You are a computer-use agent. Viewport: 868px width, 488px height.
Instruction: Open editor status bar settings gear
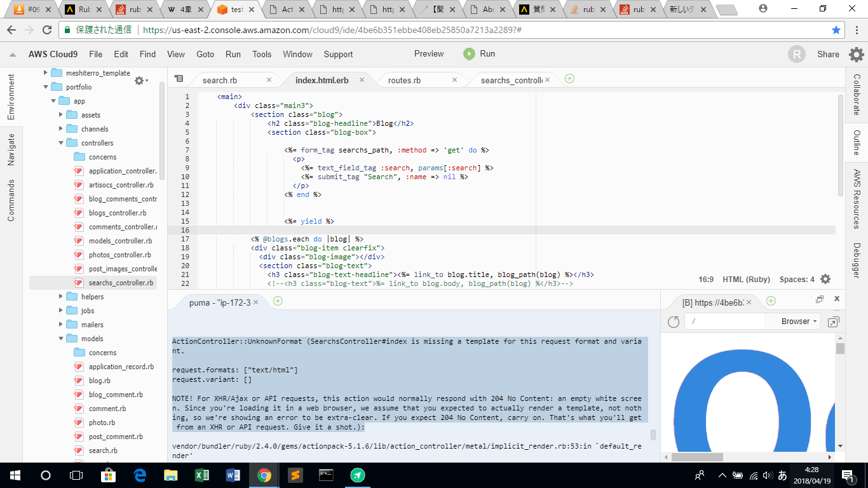825,279
